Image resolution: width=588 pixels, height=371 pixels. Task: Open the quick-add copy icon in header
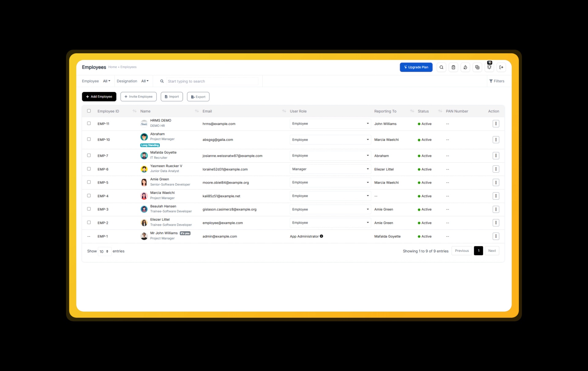pos(477,67)
